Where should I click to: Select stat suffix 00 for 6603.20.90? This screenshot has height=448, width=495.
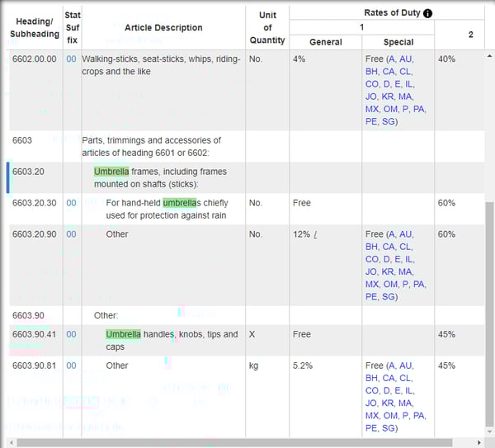pyautogui.click(x=71, y=234)
